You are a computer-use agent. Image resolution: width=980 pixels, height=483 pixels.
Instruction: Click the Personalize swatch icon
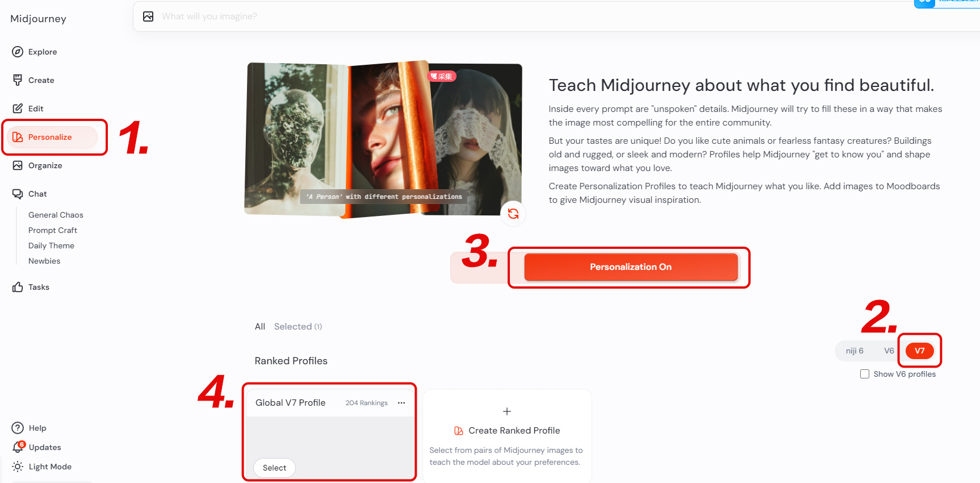(18, 137)
